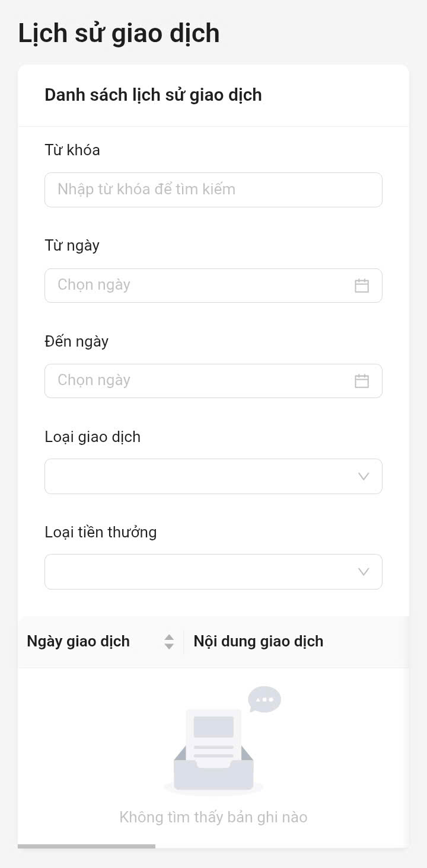427x868 pixels.
Task: Open the calendar icon in Từ ngày
Action: 362,286
